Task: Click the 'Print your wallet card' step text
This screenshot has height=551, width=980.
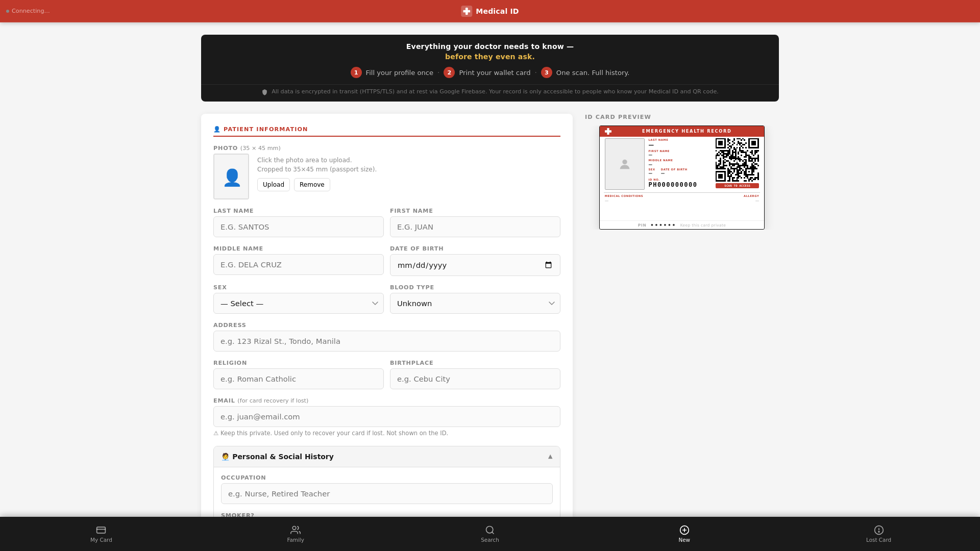Action: pyautogui.click(x=495, y=72)
